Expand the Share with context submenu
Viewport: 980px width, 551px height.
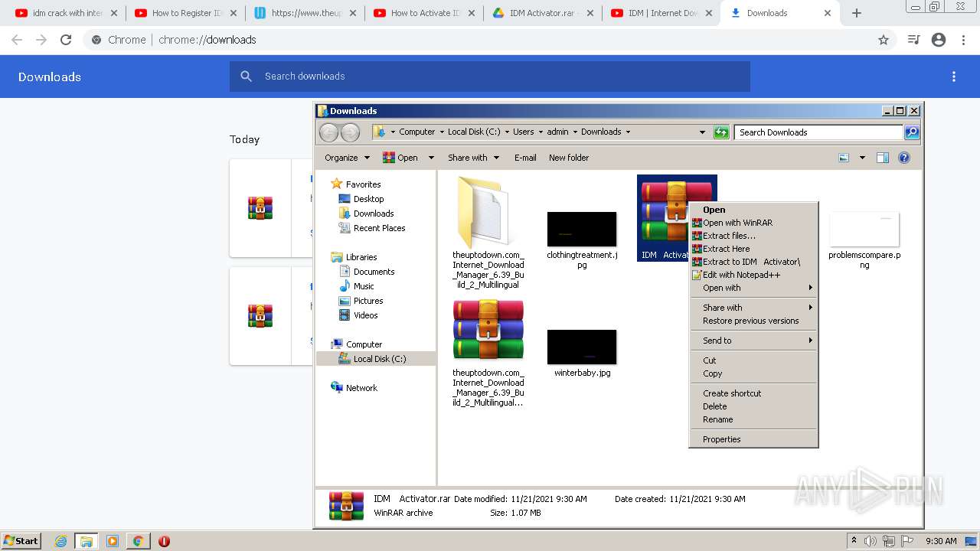pos(753,308)
